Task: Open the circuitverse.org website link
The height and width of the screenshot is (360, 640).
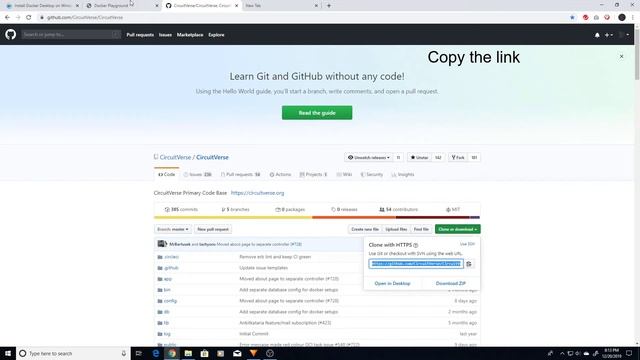Action: click(x=257, y=193)
